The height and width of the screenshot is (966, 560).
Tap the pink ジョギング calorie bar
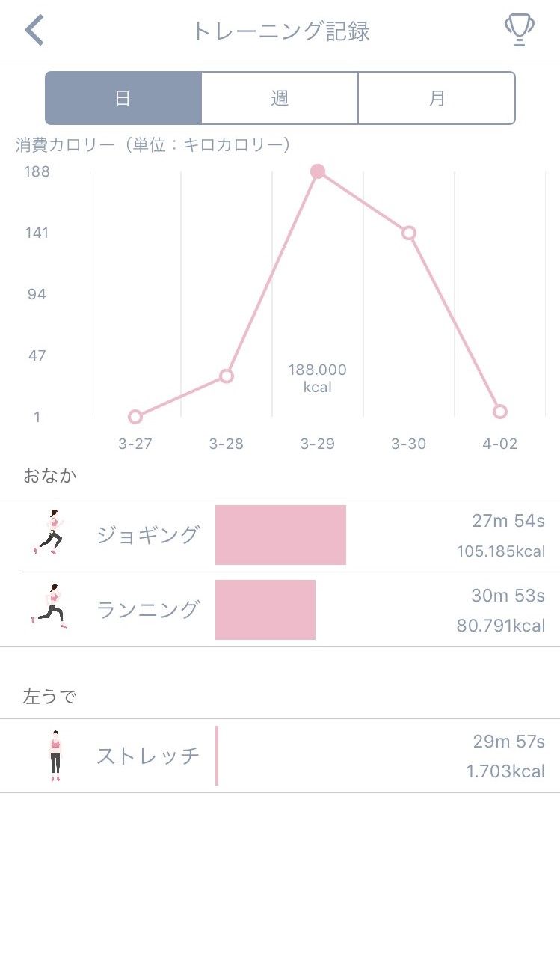point(280,535)
